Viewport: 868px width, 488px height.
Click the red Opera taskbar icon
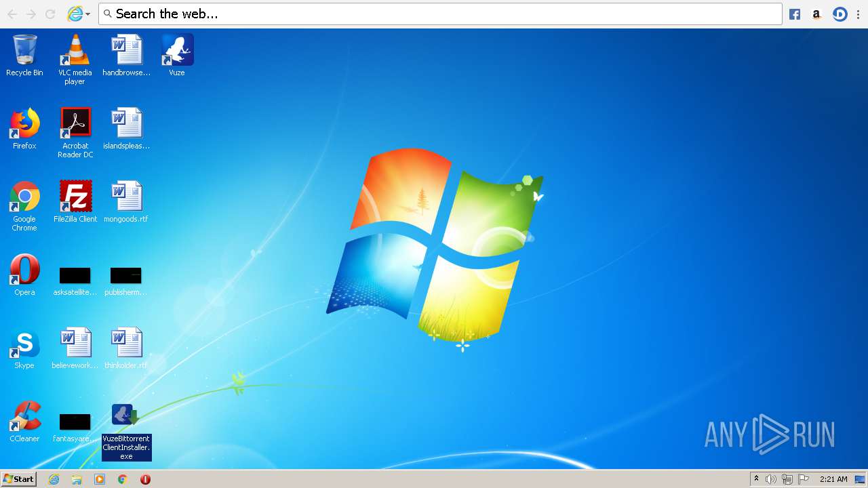click(145, 479)
